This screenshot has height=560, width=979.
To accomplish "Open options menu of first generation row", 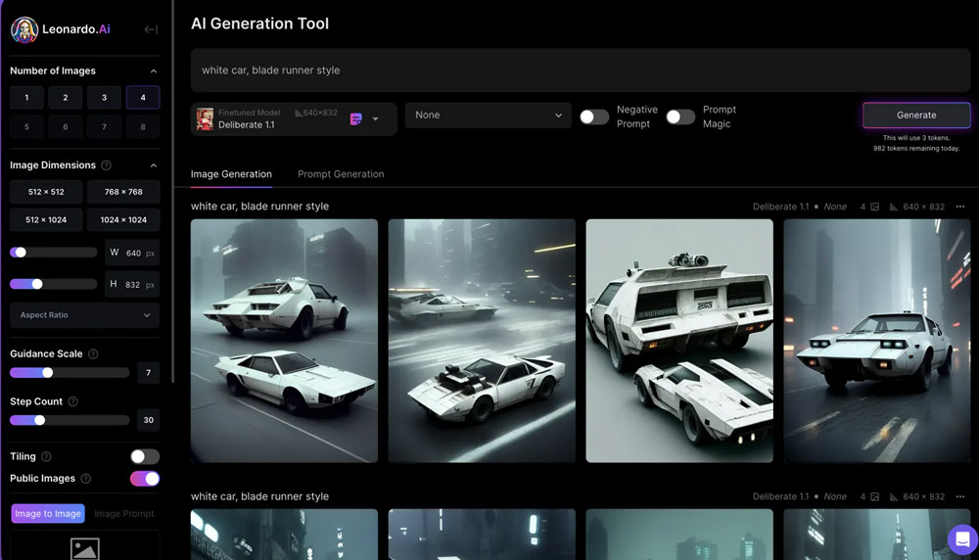I will pyautogui.click(x=960, y=207).
